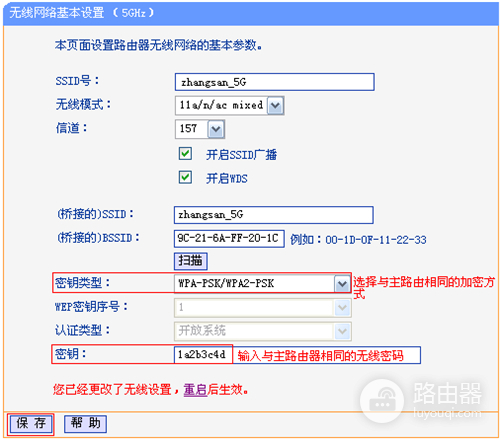Click the 重启 restart link
Image resolution: width=500 pixels, height=441 pixels.
195,389
